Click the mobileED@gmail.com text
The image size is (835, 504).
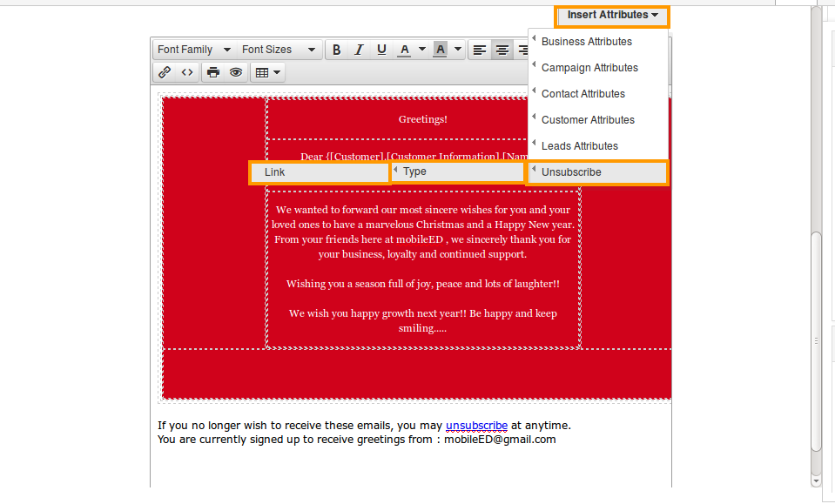(x=500, y=440)
